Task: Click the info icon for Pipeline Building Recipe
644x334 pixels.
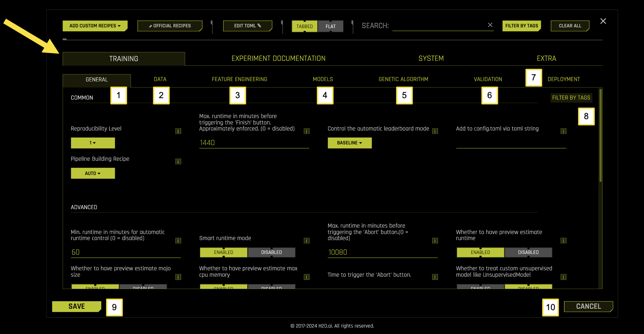Action: 178,161
